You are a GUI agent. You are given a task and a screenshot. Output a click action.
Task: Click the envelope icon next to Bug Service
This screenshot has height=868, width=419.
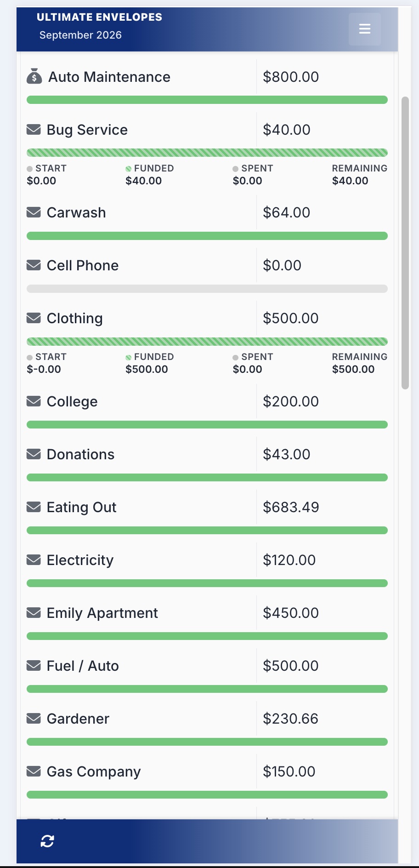coord(34,130)
